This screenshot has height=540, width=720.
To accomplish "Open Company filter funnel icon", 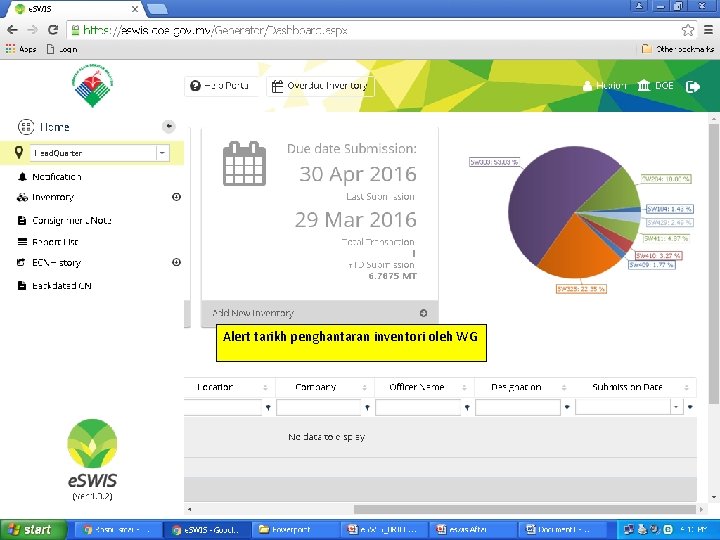I will pyautogui.click(x=367, y=407).
